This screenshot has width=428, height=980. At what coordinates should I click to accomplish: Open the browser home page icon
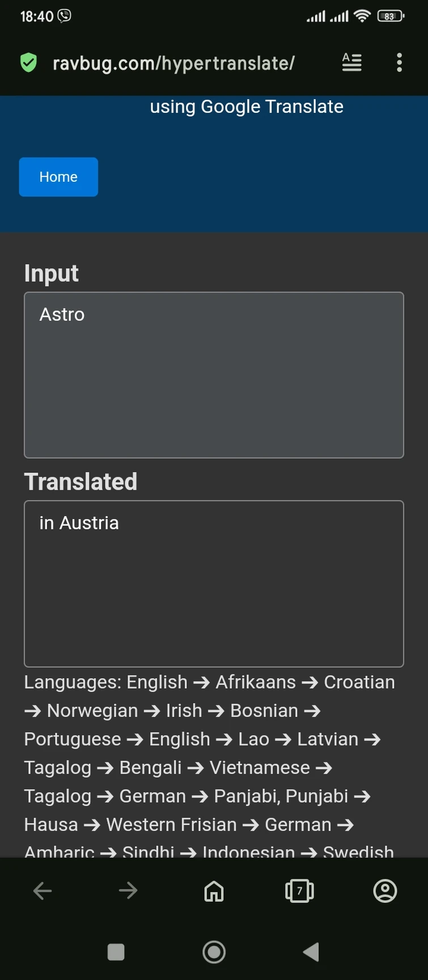(x=214, y=891)
